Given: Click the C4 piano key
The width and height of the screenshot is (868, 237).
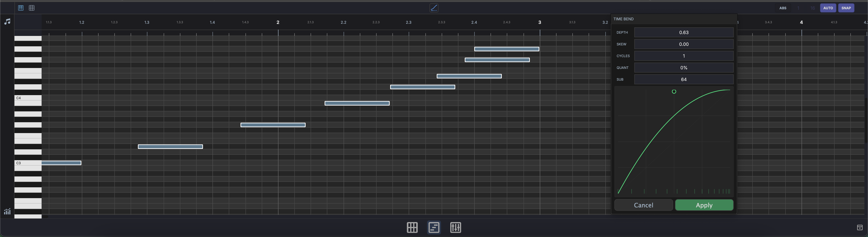Looking at the screenshot, I should pyautogui.click(x=28, y=98).
